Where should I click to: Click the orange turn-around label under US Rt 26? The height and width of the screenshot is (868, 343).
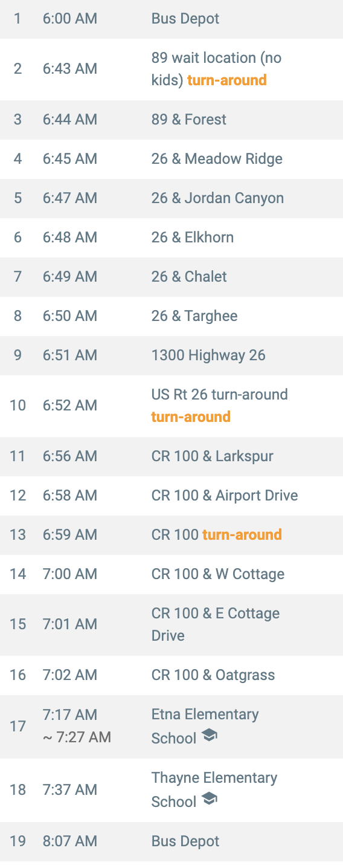191,417
